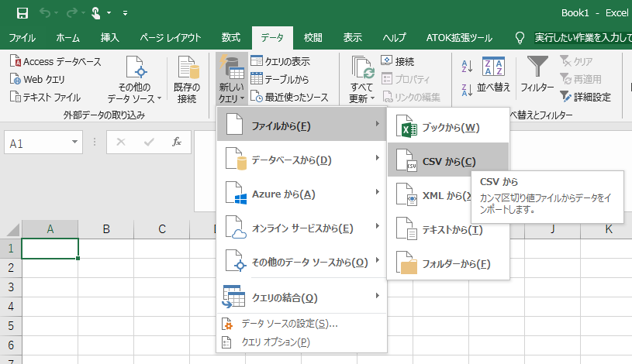Click 既存の接続 button
Image resolution: width=632 pixels, height=364 pixels.
tap(187, 79)
